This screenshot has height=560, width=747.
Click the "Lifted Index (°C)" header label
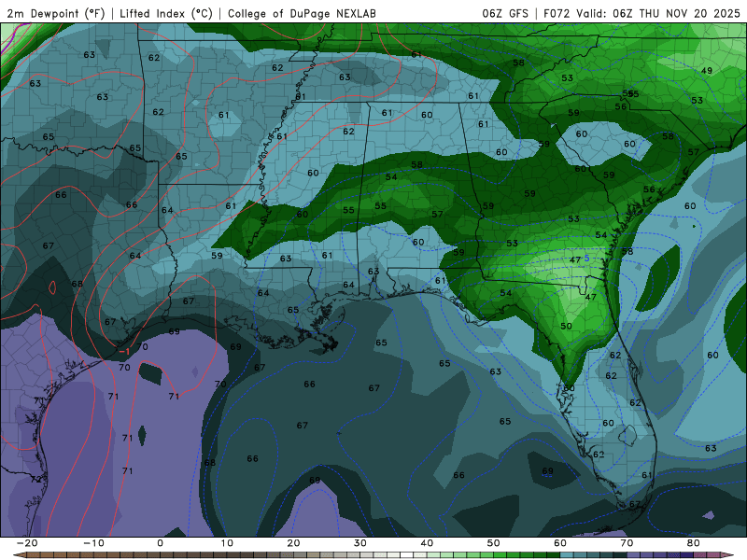coord(166,13)
